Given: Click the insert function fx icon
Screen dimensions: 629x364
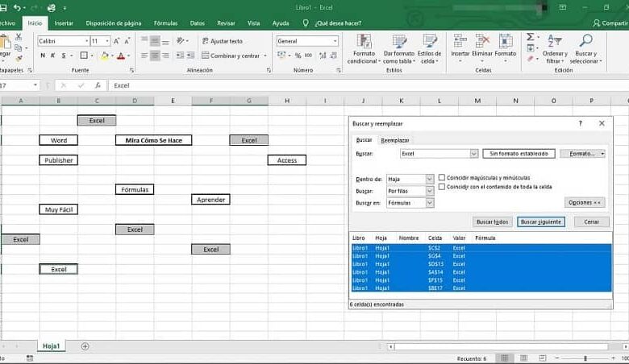Looking at the screenshot, I should pos(98,85).
